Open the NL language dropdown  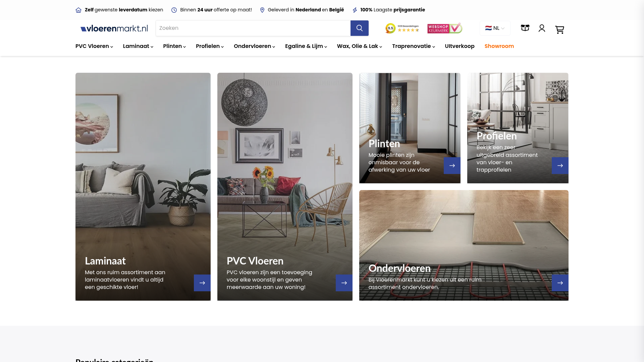(x=495, y=28)
